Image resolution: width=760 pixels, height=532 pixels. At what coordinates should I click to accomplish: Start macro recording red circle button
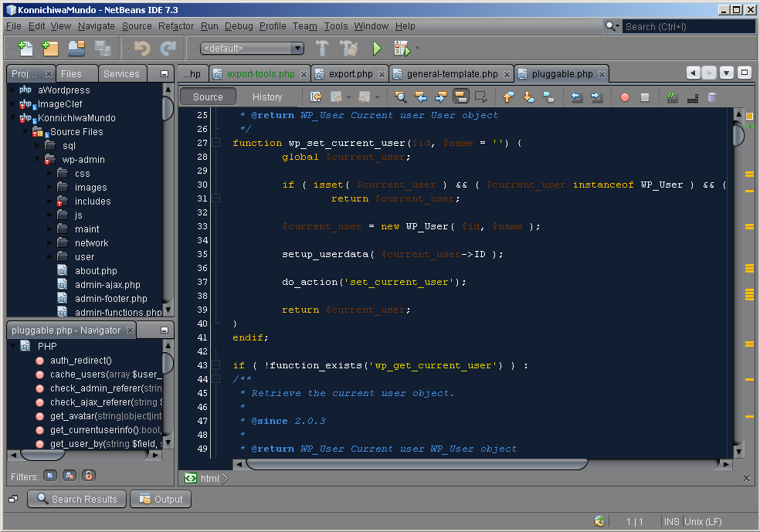tap(625, 97)
